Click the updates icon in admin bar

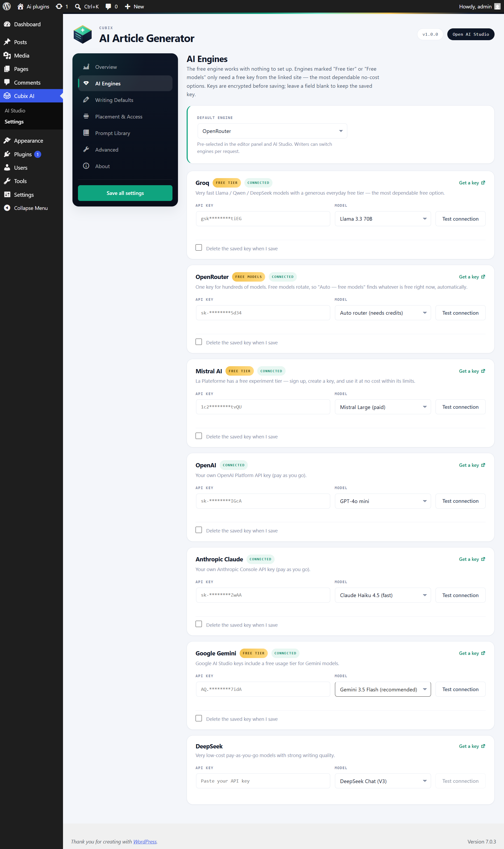pyautogui.click(x=59, y=7)
